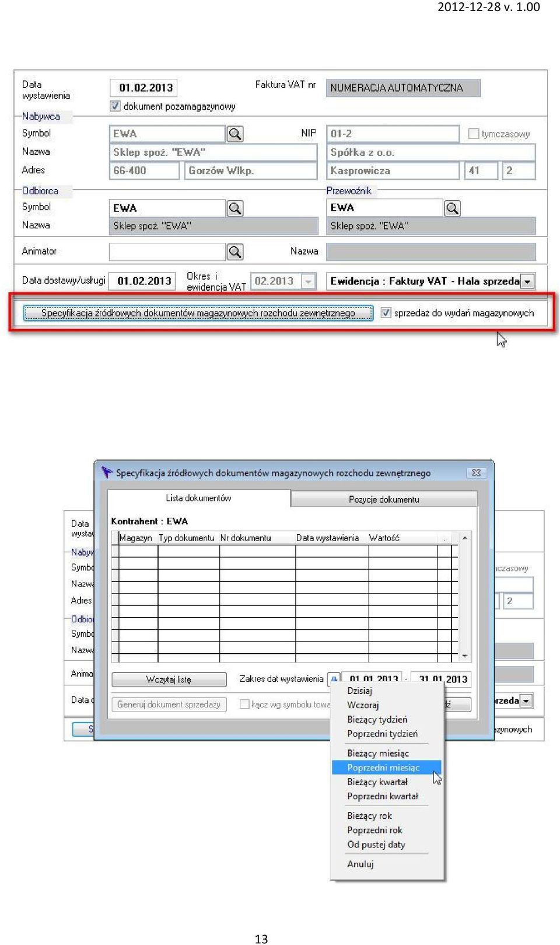Search Nabywca symbol with magnifier icon
560x945 pixels.
click(235, 134)
